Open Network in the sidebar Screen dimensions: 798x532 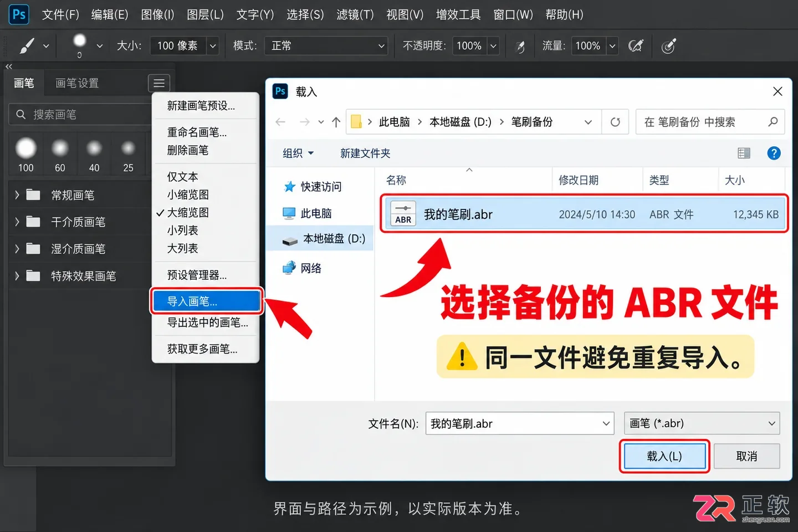coord(302,268)
